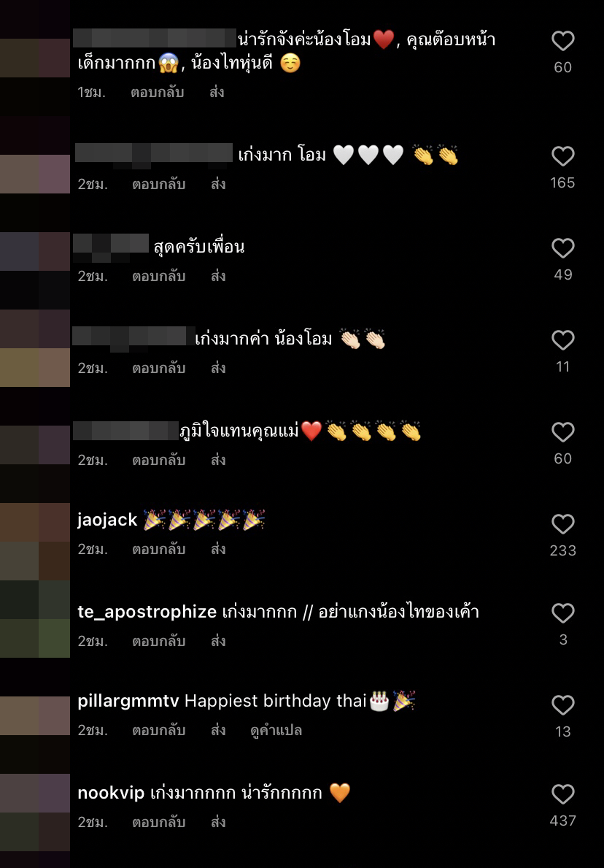Open pillargmmtv's profile from username

point(128,702)
